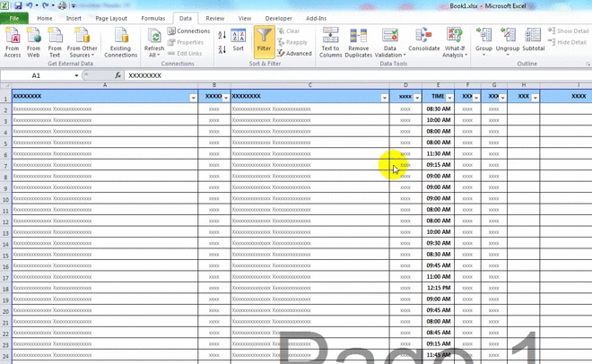Open What-If Analysis menu
592x364 pixels.
[x=455, y=42]
